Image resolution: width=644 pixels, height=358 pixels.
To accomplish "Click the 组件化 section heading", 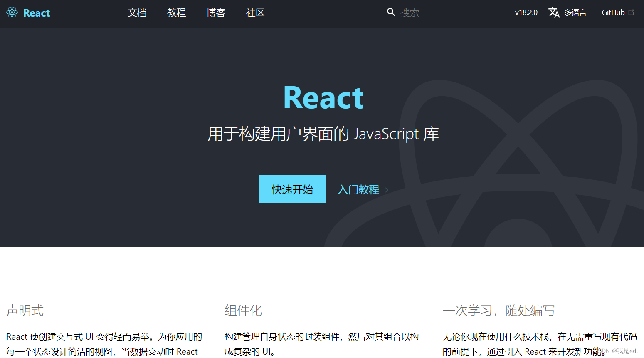I will (x=243, y=310).
